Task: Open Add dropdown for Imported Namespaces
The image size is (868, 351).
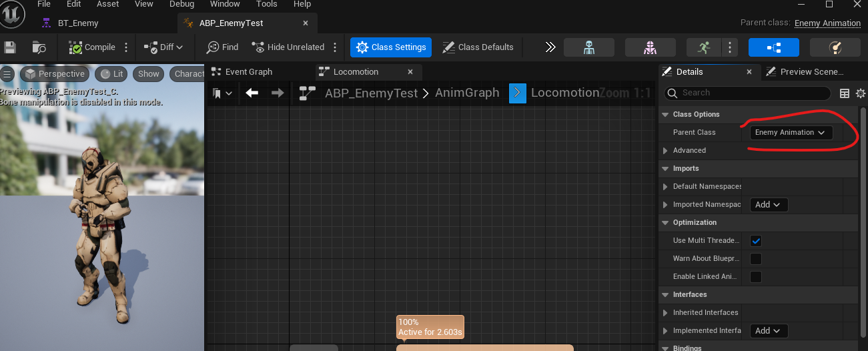Action: tap(769, 205)
